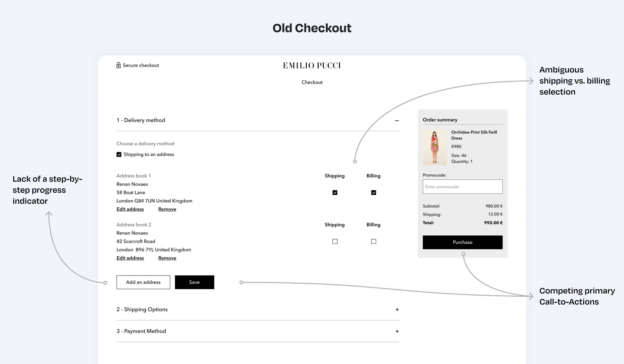Select the Delivery method section header
Viewport: 624px width, 364px height.
click(141, 120)
